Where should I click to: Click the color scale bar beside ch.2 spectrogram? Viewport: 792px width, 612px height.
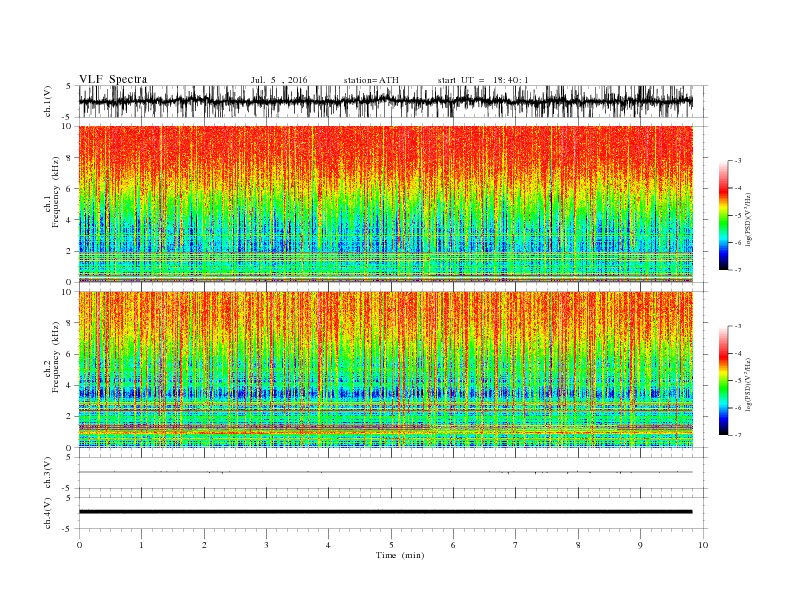[723, 380]
